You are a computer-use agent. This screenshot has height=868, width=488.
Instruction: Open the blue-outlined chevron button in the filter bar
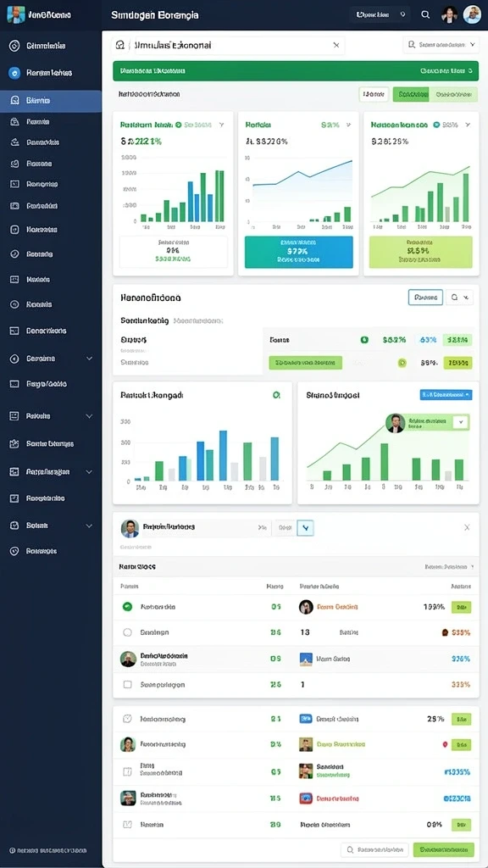[x=305, y=528]
